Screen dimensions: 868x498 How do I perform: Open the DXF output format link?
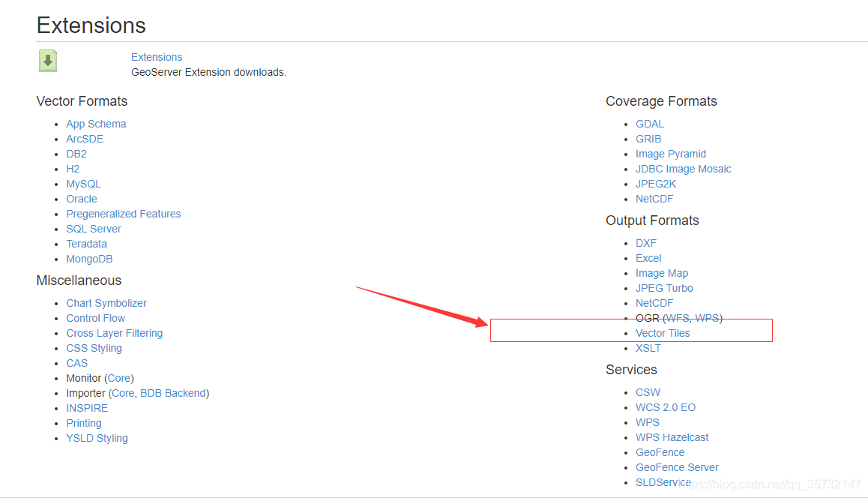tap(645, 243)
